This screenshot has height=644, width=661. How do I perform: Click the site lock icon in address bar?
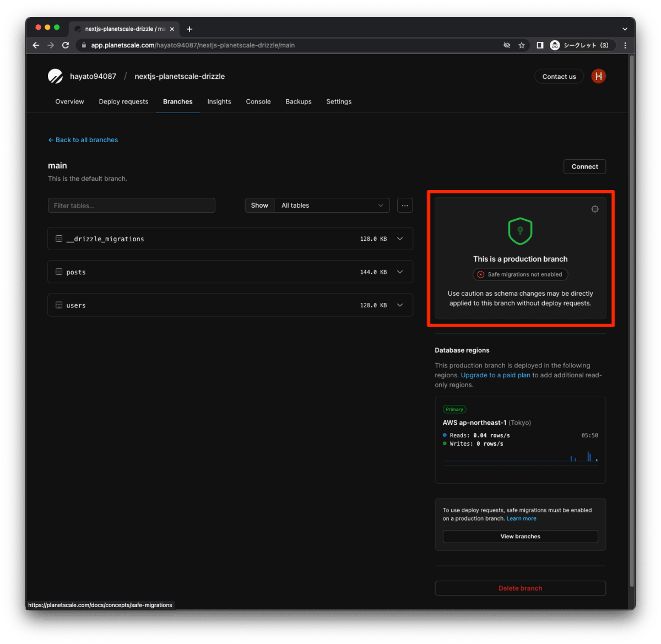[x=84, y=45]
